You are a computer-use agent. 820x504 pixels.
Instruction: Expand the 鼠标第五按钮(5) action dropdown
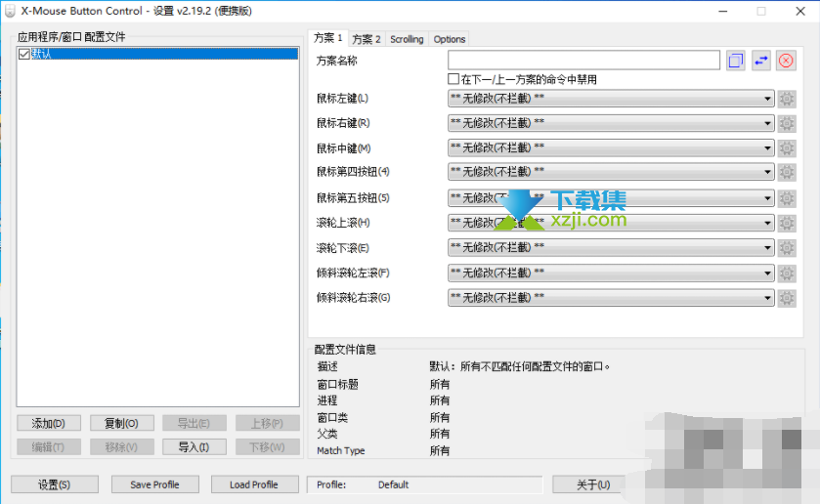pos(611,198)
